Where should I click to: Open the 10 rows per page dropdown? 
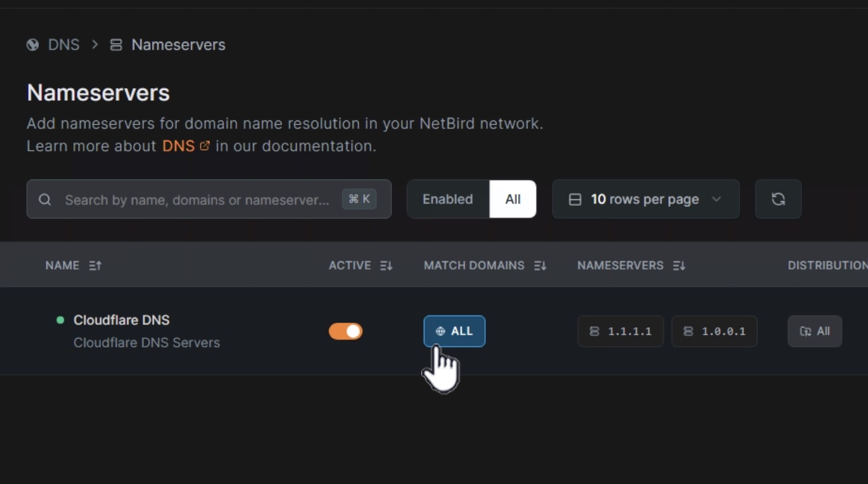pyautogui.click(x=646, y=199)
